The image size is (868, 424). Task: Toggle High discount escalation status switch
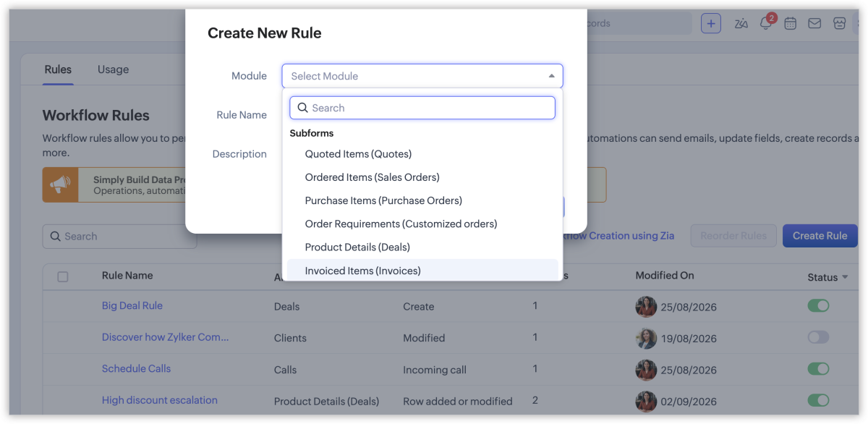(x=818, y=400)
